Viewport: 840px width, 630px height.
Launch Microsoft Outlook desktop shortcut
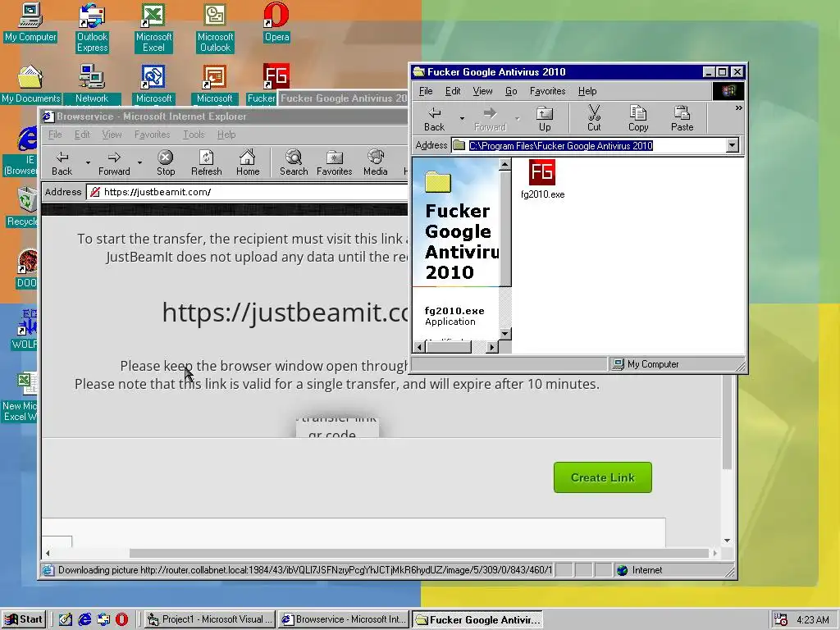point(215,27)
